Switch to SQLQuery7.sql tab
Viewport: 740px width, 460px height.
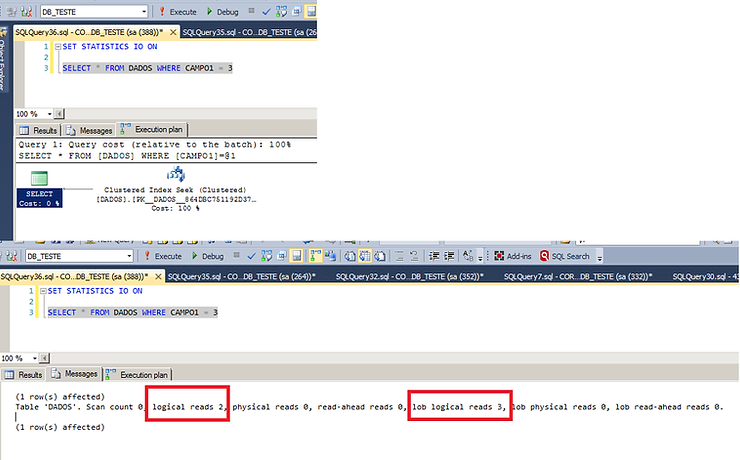[578, 276]
